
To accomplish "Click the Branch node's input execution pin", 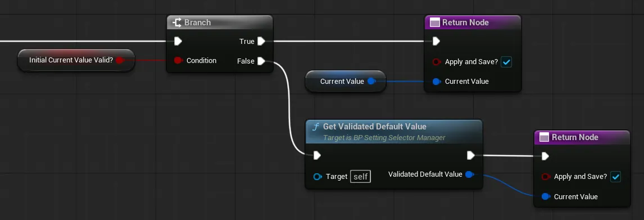I will 178,41.
